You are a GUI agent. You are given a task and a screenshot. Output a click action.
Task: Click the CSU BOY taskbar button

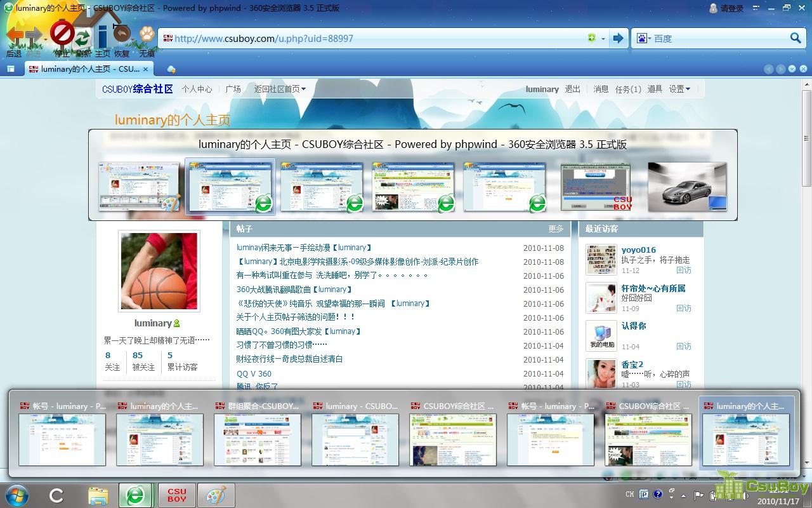pyautogui.click(x=176, y=495)
